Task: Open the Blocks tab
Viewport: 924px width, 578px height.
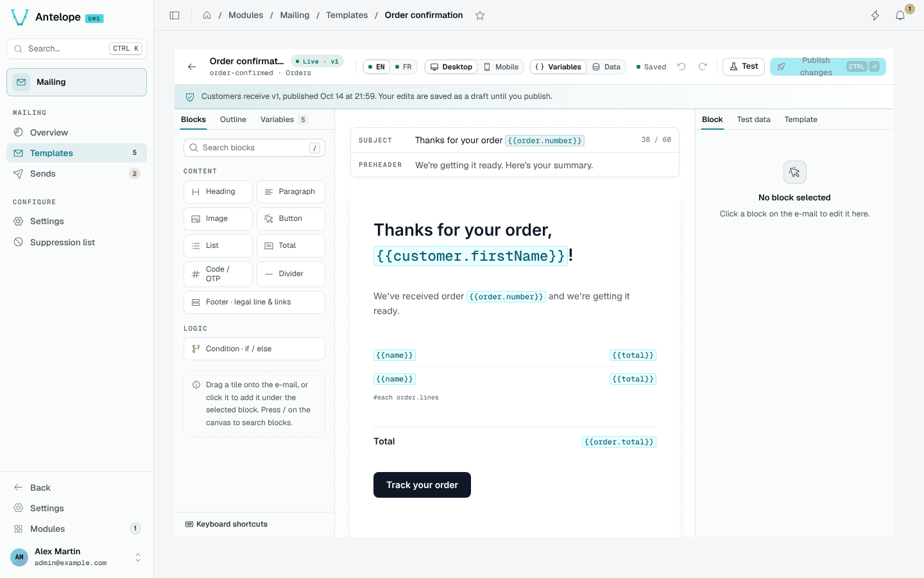Action: (x=193, y=119)
